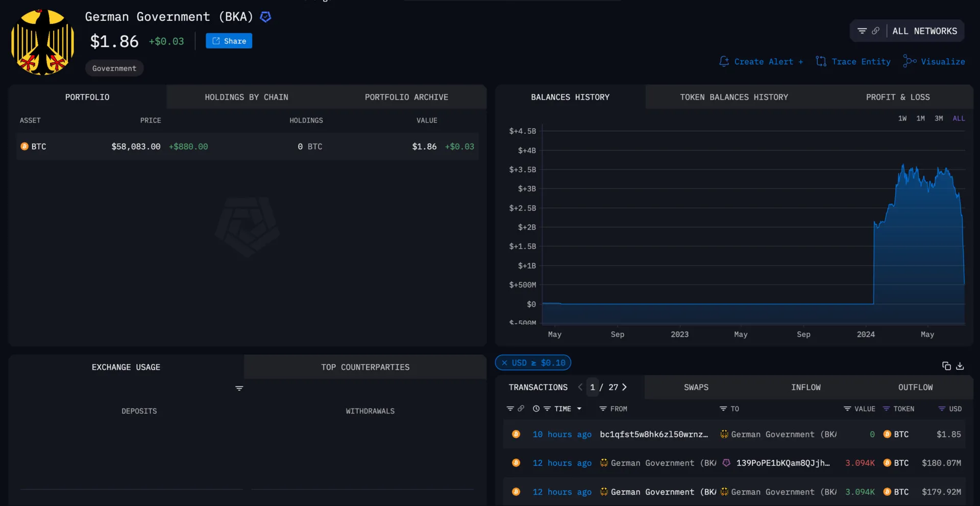The width and height of the screenshot is (980, 506).
Task: Select the 3M time range
Action: tap(939, 118)
